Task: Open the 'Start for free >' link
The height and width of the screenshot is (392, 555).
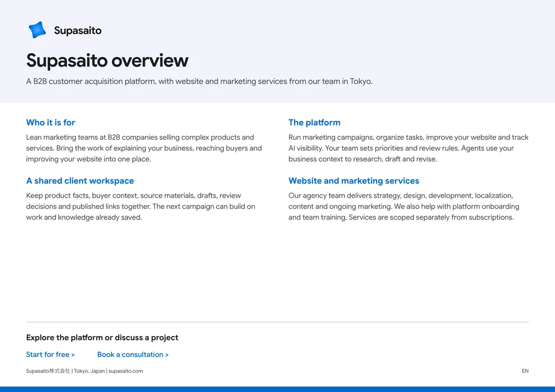Action: (51, 354)
